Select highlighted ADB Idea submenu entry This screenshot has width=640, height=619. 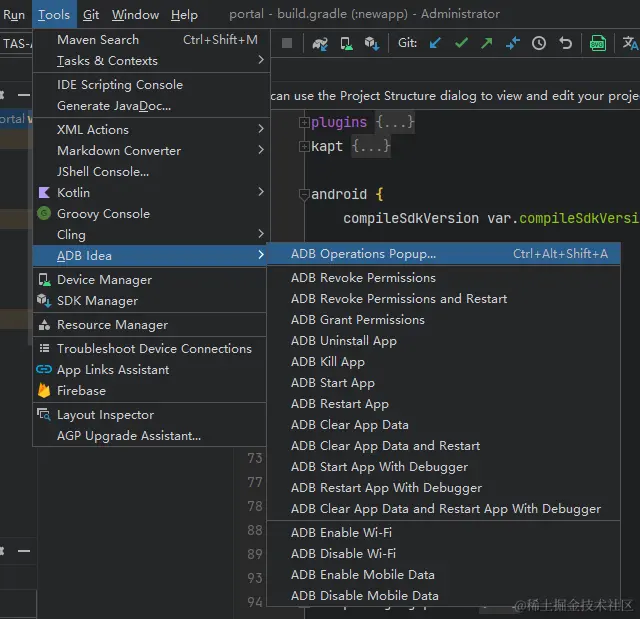pyautogui.click(x=149, y=256)
